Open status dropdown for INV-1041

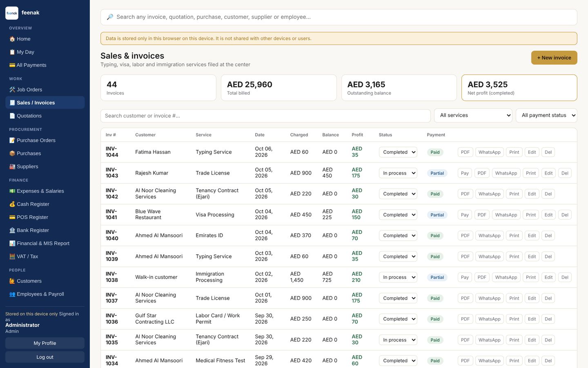[x=398, y=215]
